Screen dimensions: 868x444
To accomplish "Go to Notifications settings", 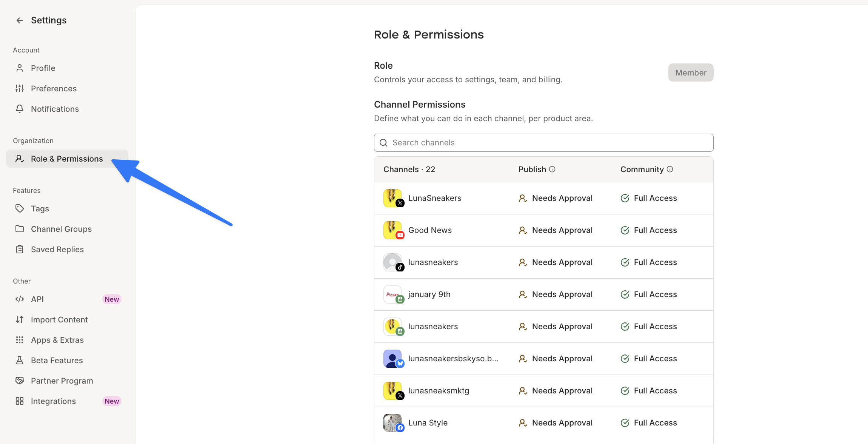I will pyautogui.click(x=67, y=109).
